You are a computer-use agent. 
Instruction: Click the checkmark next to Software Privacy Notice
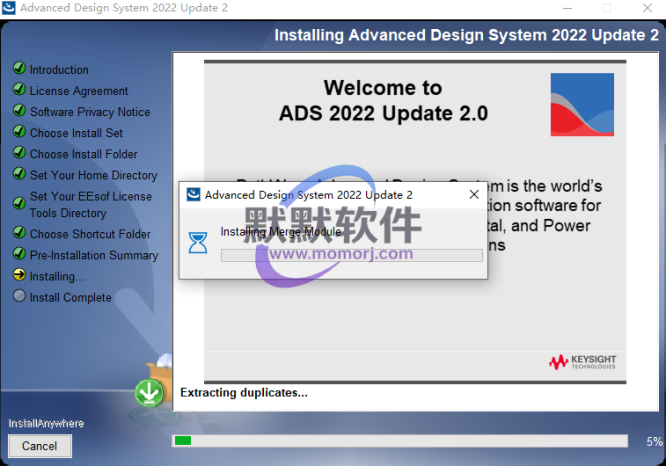[19, 111]
